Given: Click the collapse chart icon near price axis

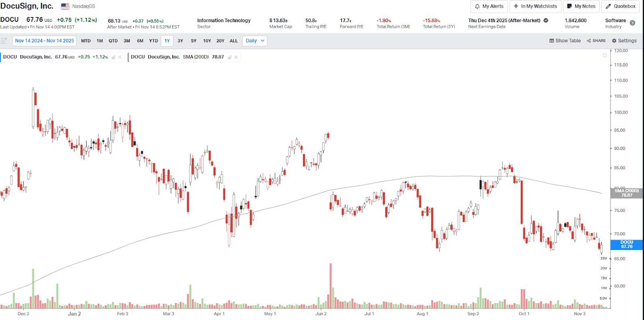Looking at the screenshot, I should pos(605,55).
